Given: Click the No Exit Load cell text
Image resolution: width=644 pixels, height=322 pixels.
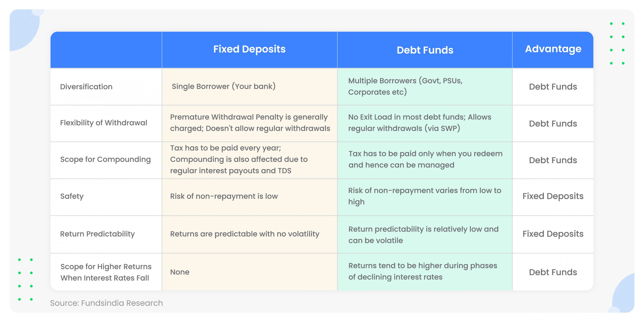Looking at the screenshot, I should pyautogui.click(x=420, y=123).
